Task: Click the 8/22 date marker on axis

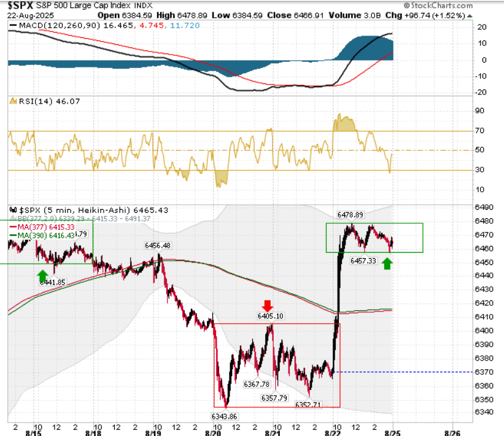Action: point(332,433)
